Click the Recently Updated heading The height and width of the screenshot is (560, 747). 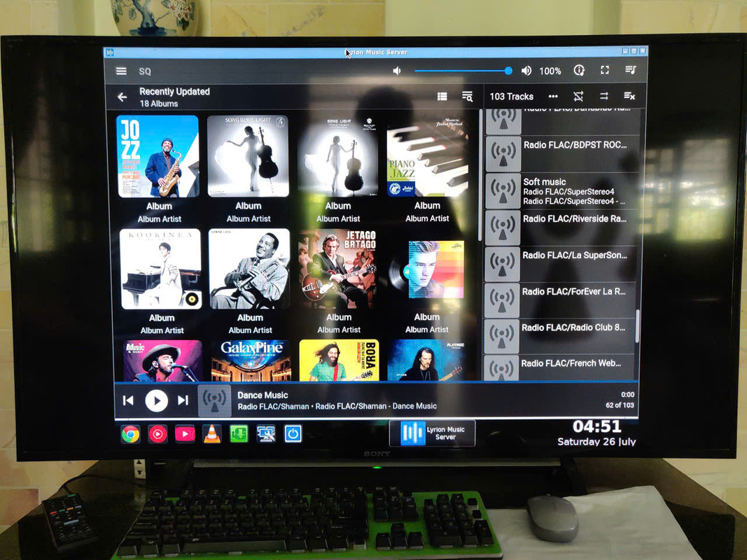[x=174, y=92]
